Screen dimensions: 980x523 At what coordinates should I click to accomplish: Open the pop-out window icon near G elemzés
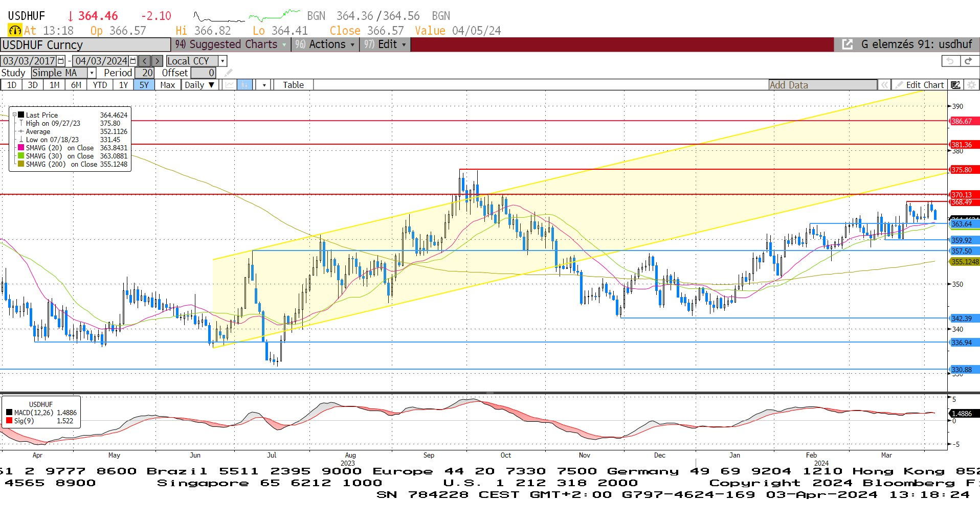click(848, 44)
